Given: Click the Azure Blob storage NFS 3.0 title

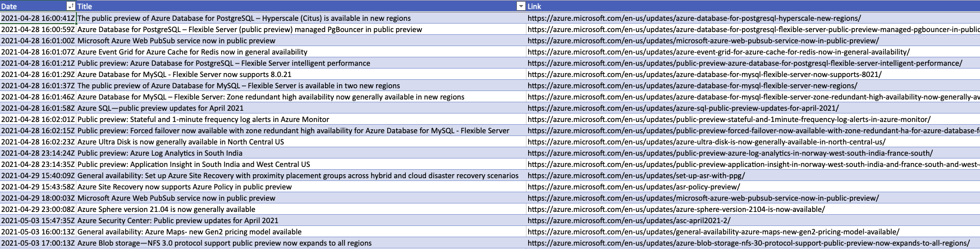Looking at the screenshot, I should point(225,243).
